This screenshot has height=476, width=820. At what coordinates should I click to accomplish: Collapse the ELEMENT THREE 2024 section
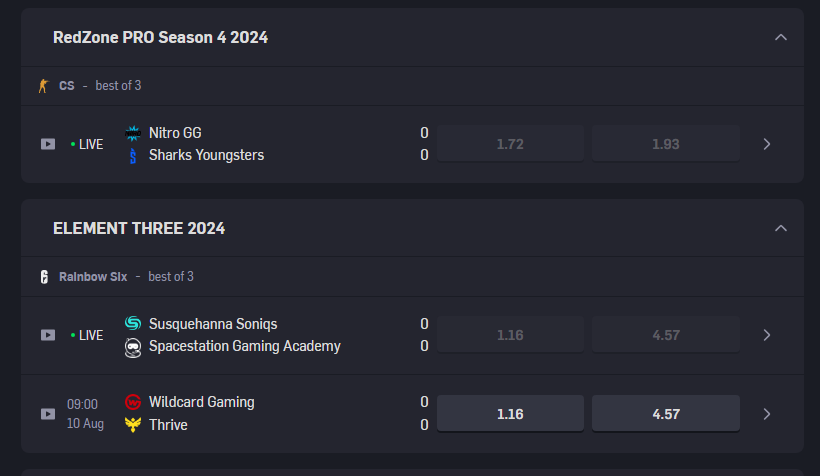(781, 229)
